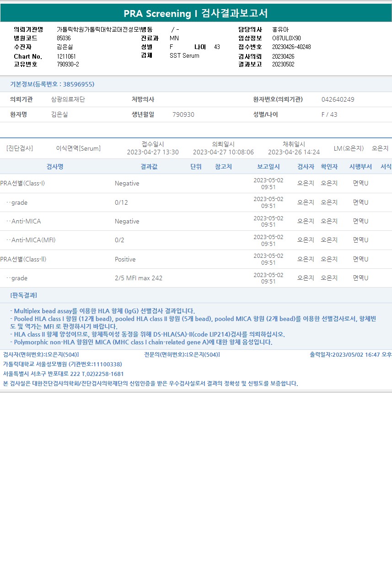Click the 2/5 MFI max 242 grade value
The image size is (392, 566).
(x=139, y=278)
